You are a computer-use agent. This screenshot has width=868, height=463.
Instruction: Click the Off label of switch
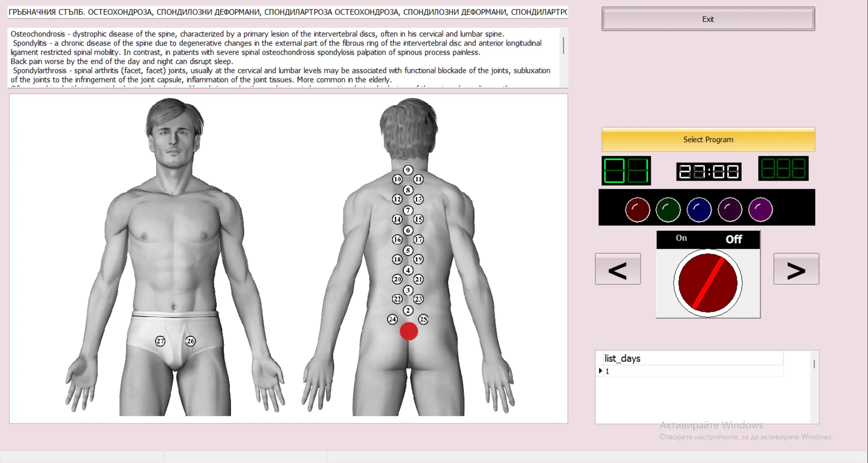734,239
